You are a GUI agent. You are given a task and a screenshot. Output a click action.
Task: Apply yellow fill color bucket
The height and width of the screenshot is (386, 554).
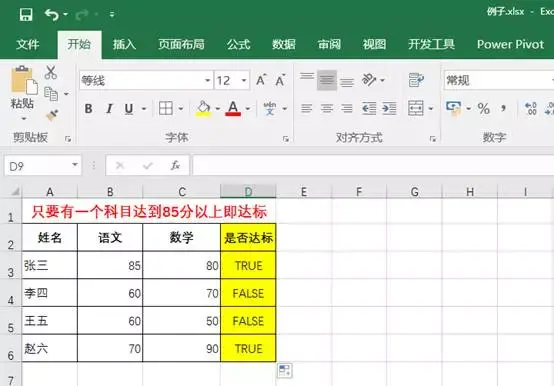(x=204, y=108)
